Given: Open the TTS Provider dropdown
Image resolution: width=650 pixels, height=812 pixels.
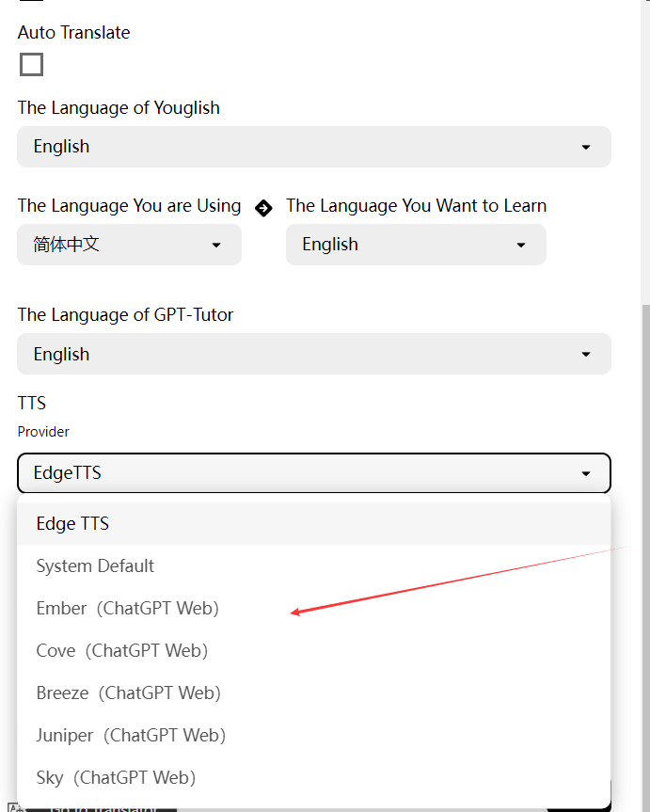Looking at the screenshot, I should coord(314,473).
